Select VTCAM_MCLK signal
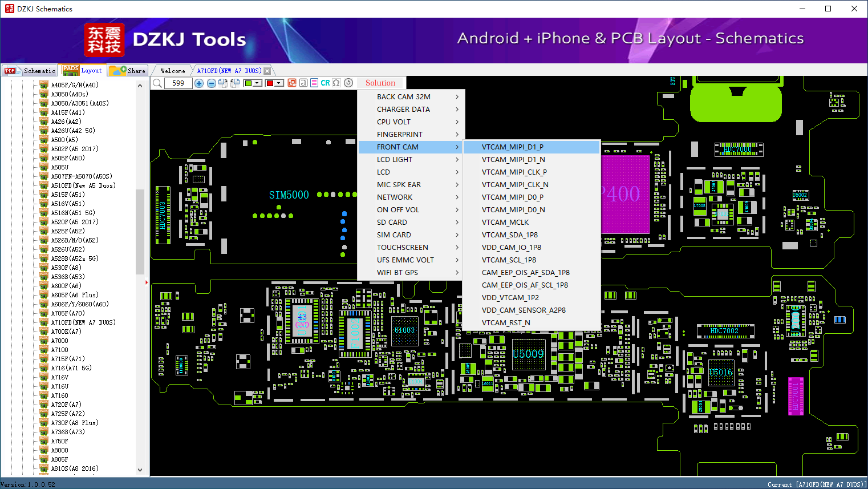Viewport: 868px width, 489px height. [x=532, y=223]
